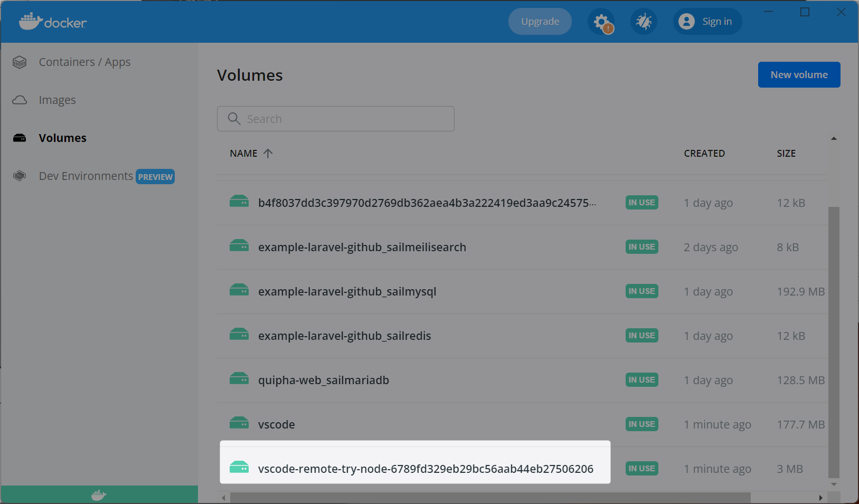This screenshot has width=859, height=504.
Task: Focus the volume Search field
Action: pos(336,119)
